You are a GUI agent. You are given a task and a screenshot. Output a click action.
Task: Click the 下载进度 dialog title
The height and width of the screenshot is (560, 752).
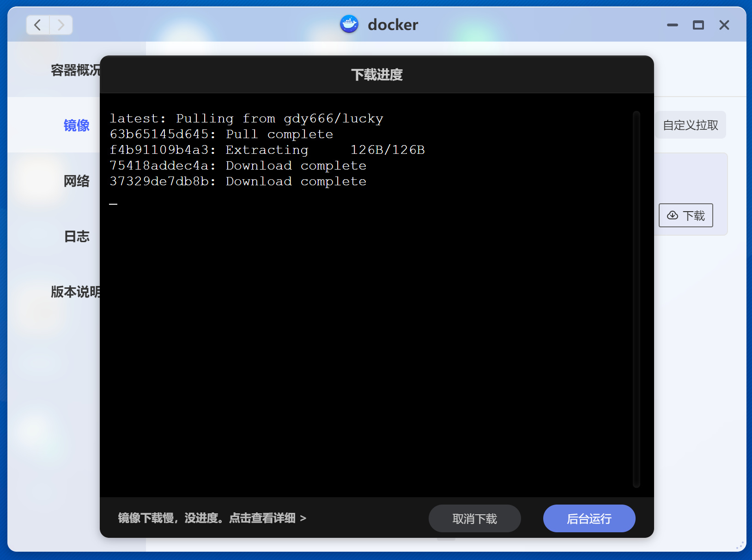[377, 75]
